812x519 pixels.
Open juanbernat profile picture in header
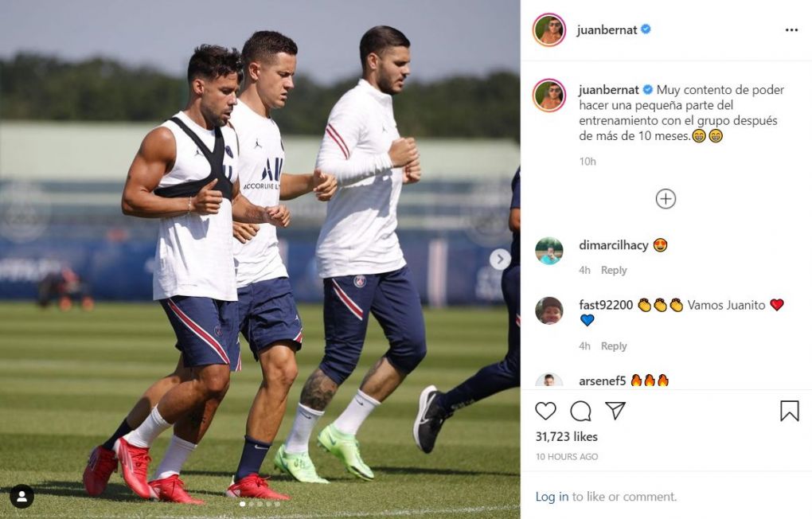click(549, 29)
